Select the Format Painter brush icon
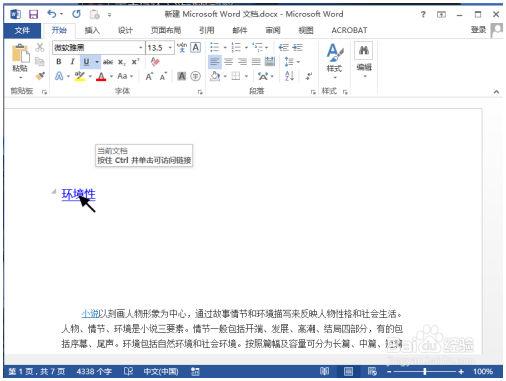506x381 pixels. [40, 76]
